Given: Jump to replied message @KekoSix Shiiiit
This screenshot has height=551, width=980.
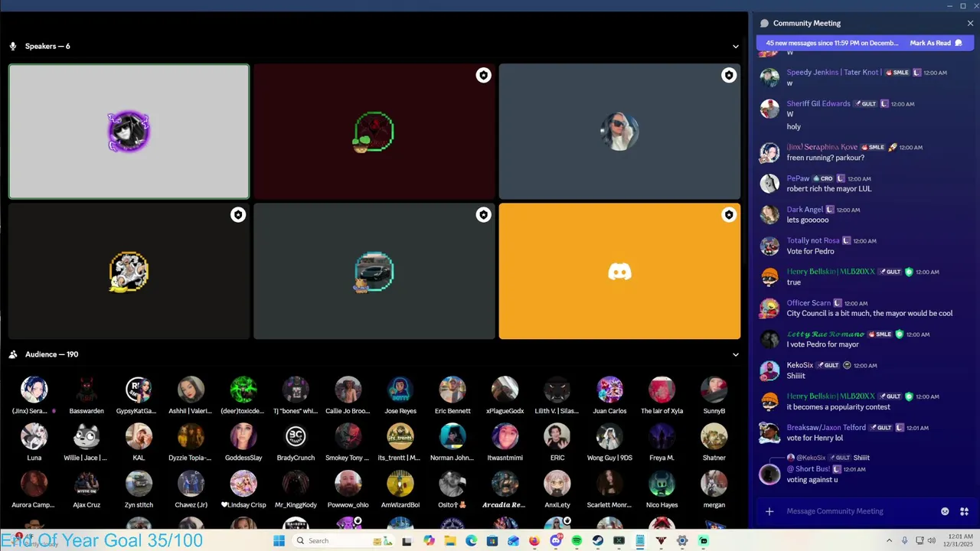Looking at the screenshot, I should (833, 458).
